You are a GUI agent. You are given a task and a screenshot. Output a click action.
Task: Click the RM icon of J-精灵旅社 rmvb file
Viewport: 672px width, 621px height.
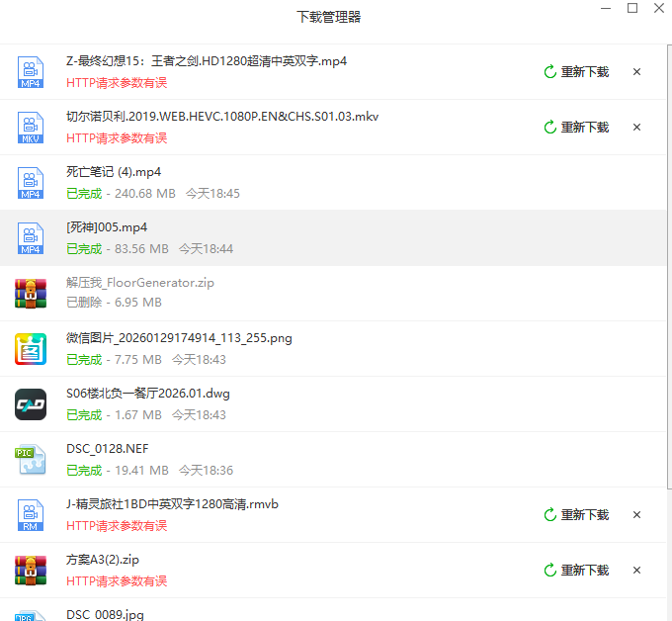[31, 514]
